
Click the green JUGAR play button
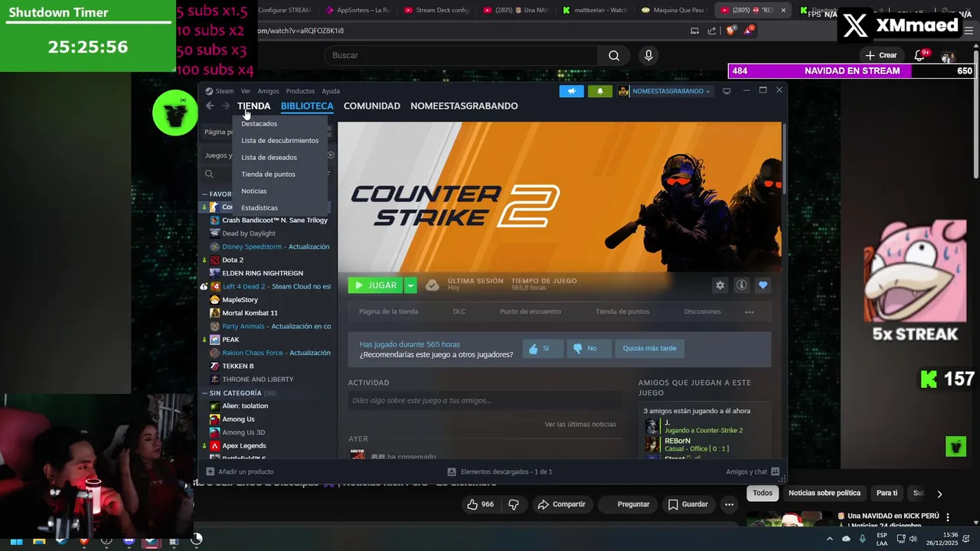point(375,285)
